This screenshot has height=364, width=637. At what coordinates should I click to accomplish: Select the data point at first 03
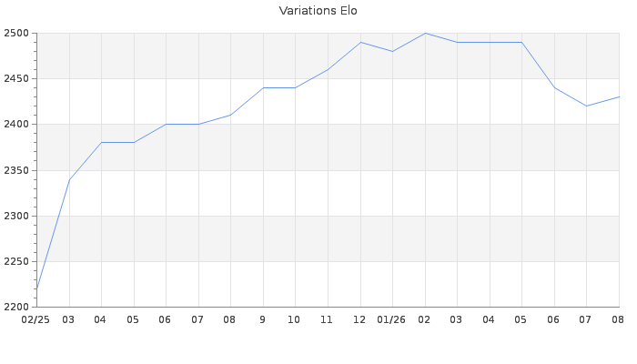point(69,179)
